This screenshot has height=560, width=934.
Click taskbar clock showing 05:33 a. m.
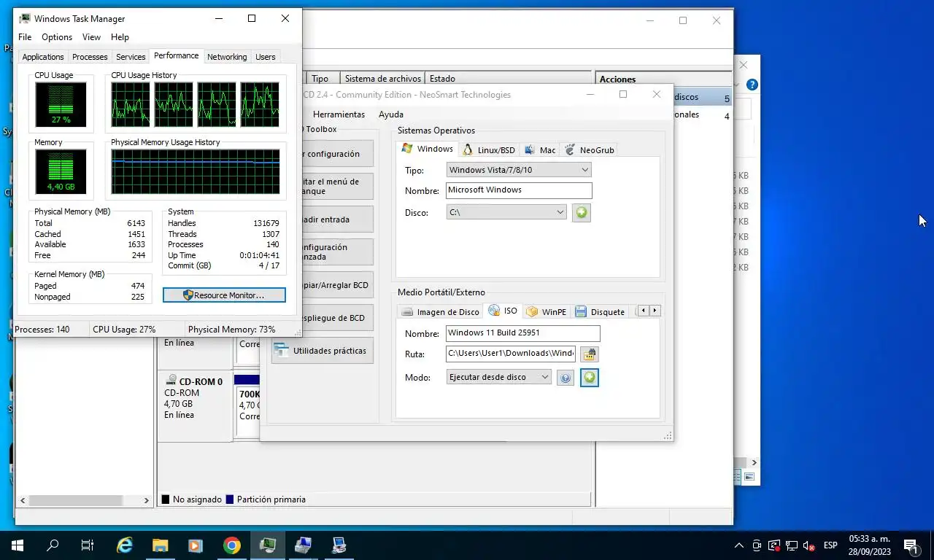868,545
